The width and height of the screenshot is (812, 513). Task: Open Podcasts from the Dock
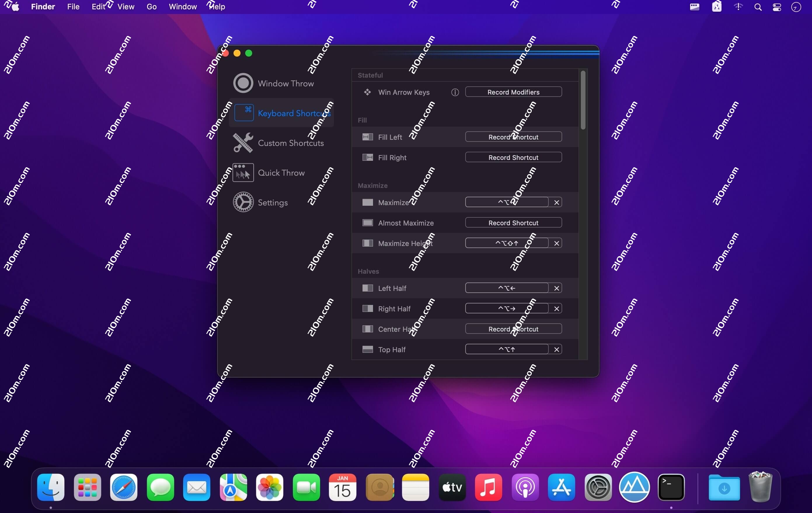(x=525, y=487)
